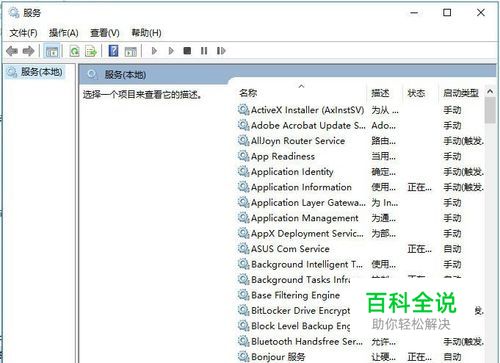Image resolution: width=500 pixels, height=363 pixels.
Task: Select the service name ASUS Com Service
Action: tap(290, 249)
